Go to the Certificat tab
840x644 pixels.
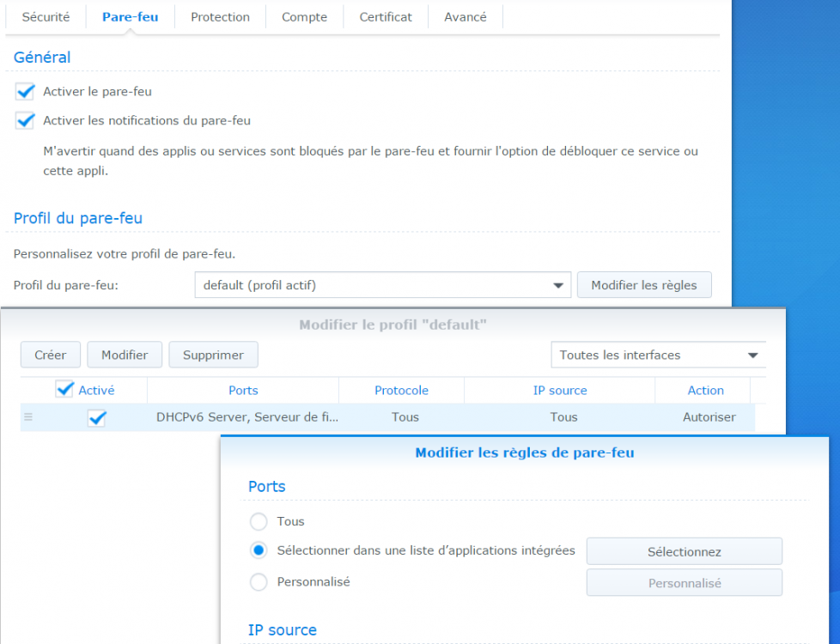pos(386,17)
